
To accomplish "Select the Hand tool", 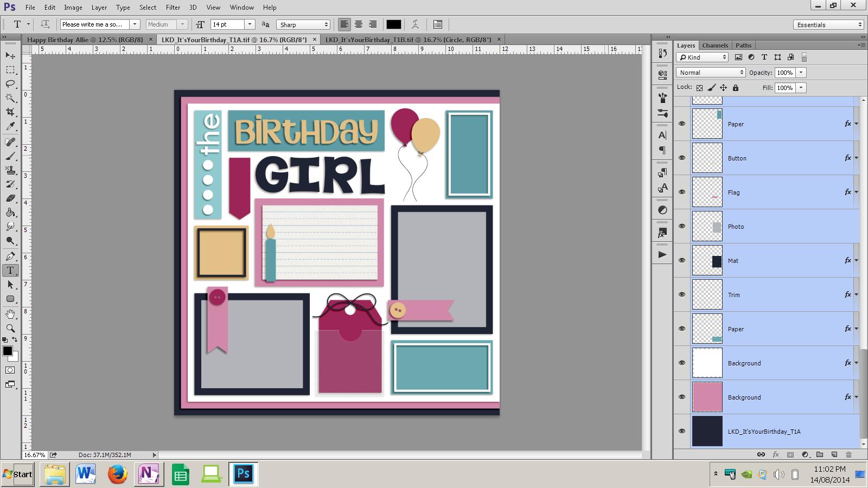I will [x=10, y=314].
